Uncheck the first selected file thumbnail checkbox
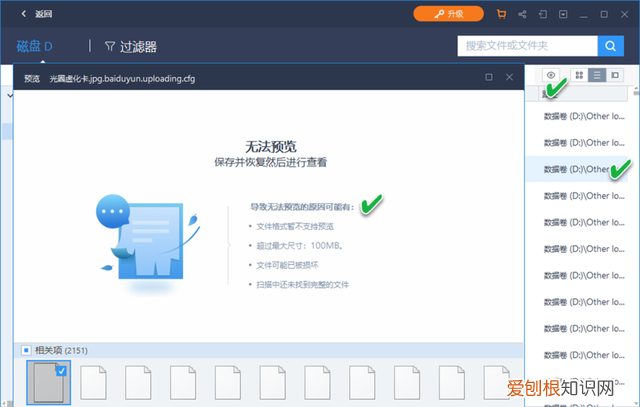The height and width of the screenshot is (407, 640). tap(61, 371)
